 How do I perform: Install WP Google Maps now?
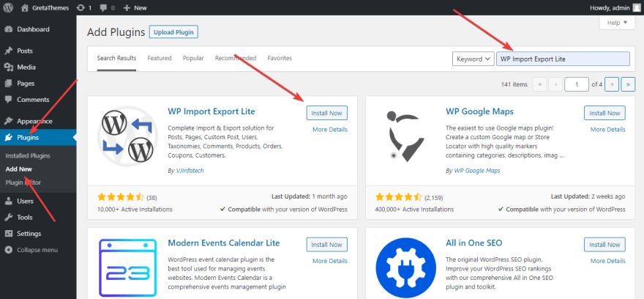tap(604, 113)
